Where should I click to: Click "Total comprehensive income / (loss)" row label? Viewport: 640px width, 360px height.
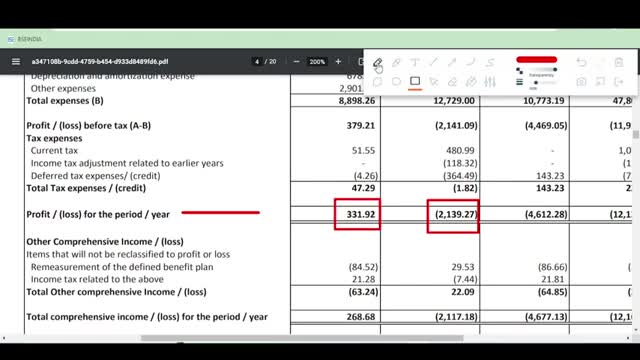(x=147, y=316)
